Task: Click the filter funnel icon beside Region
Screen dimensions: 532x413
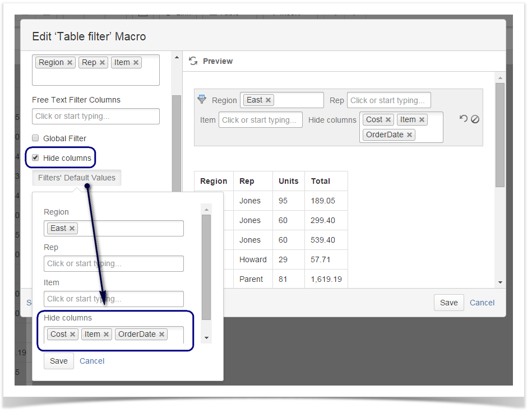Action: click(202, 99)
